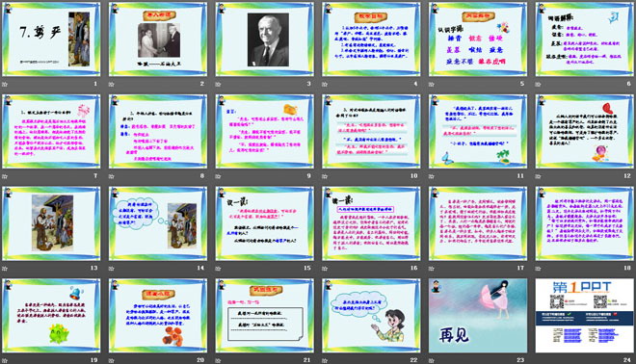
Task: Select slide 9 thumbnail labeled 语言
Action: (x=264, y=131)
